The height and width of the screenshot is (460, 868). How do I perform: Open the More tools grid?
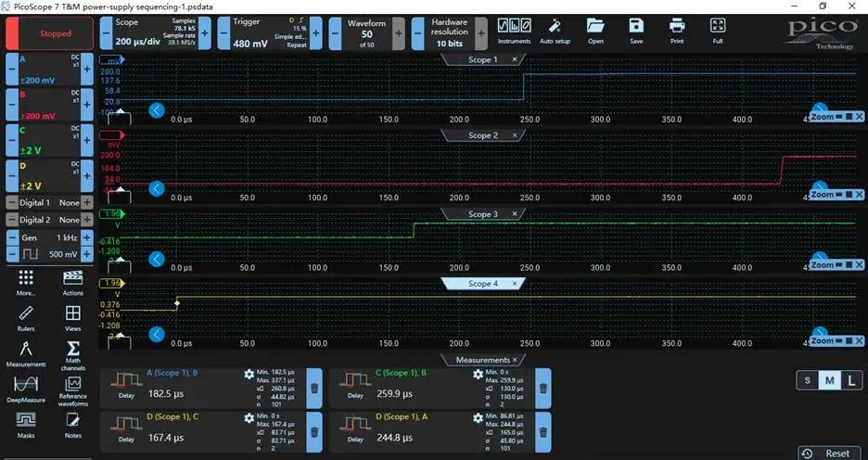(x=25, y=283)
